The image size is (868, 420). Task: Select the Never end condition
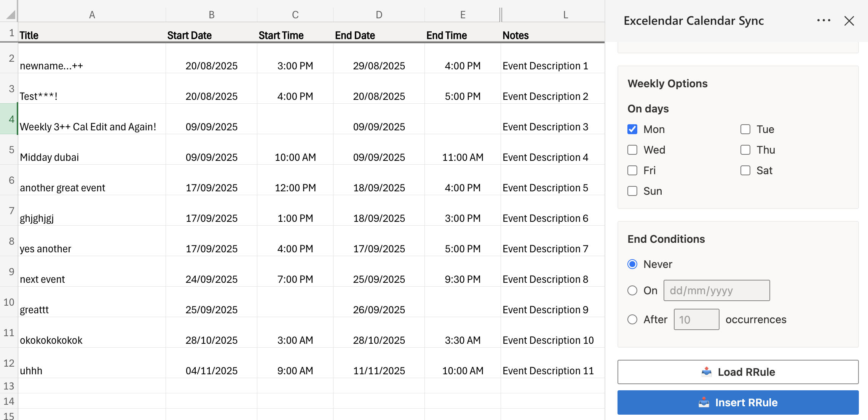click(632, 264)
